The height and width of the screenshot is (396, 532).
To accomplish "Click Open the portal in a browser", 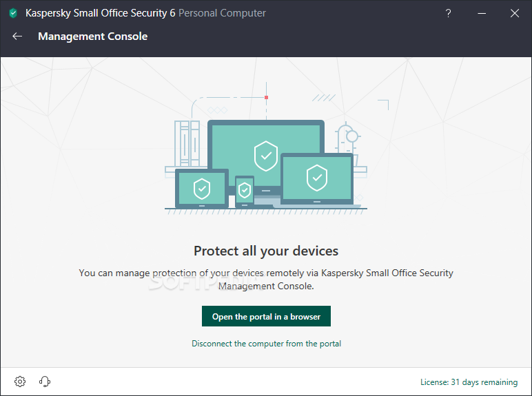I will pyautogui.click(x=266, y=316).
